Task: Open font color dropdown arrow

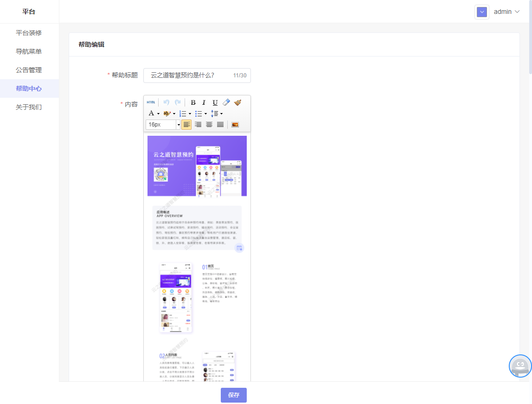Action: pos(159,114)
